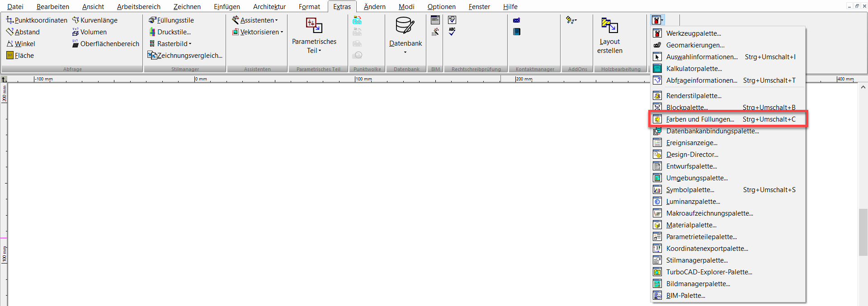Toggle the palettes dropdown button above the menu
This screenshot has height=306, width=868.
(x=658, y=20)
